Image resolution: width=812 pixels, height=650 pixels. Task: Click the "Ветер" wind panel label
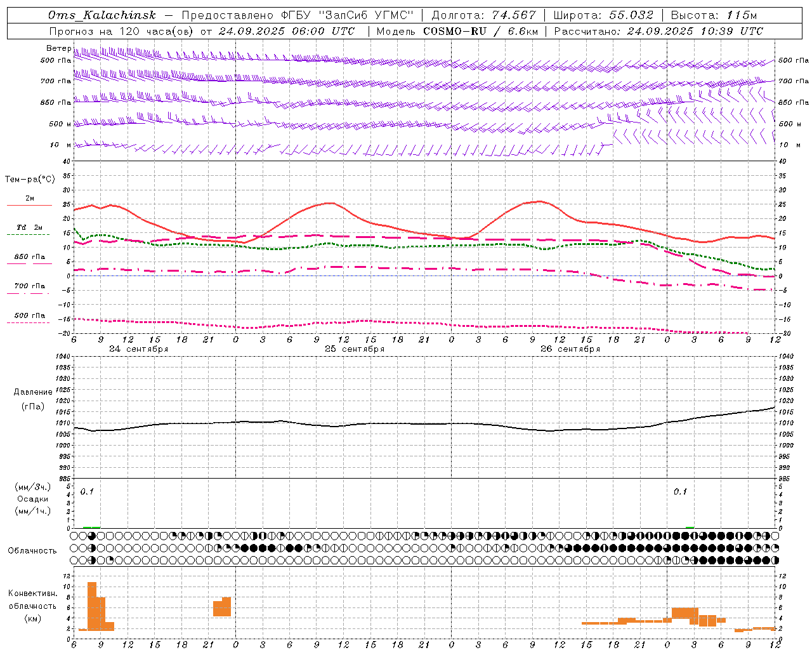[58, 48]
